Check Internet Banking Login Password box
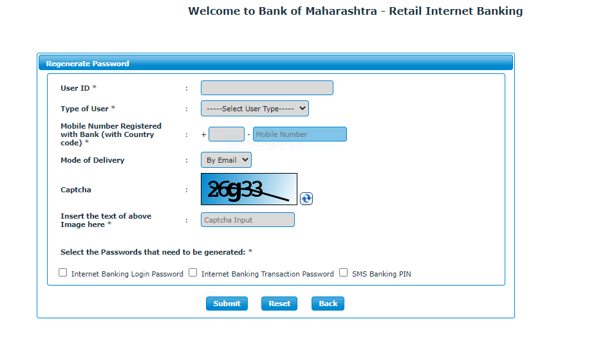Viewport: 598px width, 364px height. [63, 273]
